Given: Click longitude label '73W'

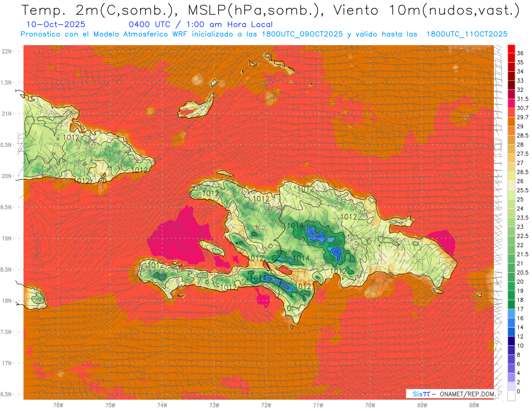Looking at the screenshot, I should (214, 405).
